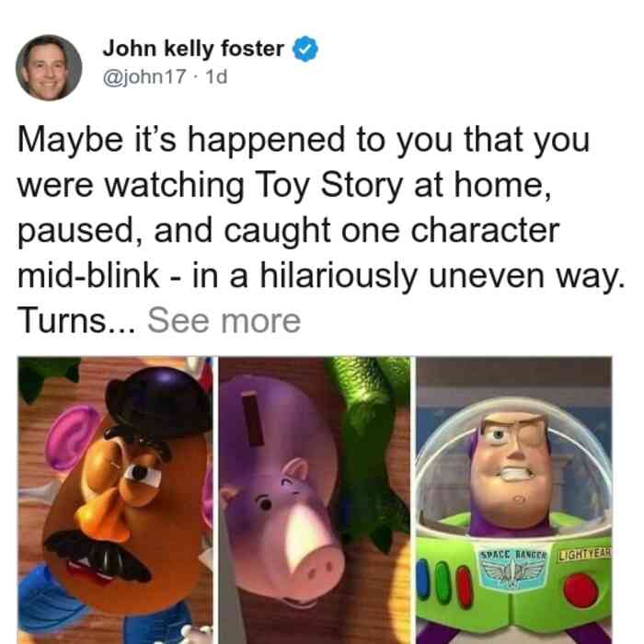Open the John kelly foster display name
The width and height of the screenshot is (644, 644).
click(x=193, y=49)
